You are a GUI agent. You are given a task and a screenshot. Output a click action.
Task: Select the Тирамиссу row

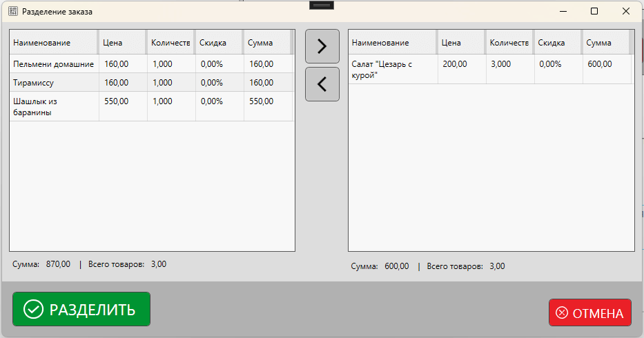(54, 83)
